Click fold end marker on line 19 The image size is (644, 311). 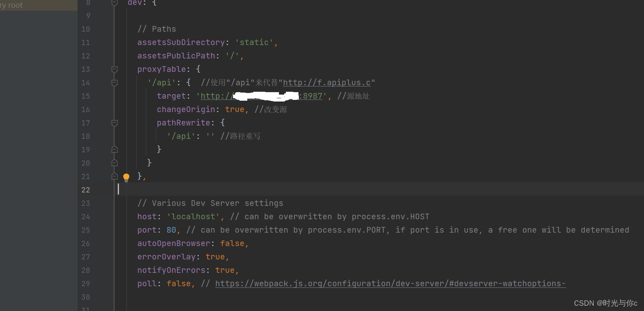tap(115, 149)
